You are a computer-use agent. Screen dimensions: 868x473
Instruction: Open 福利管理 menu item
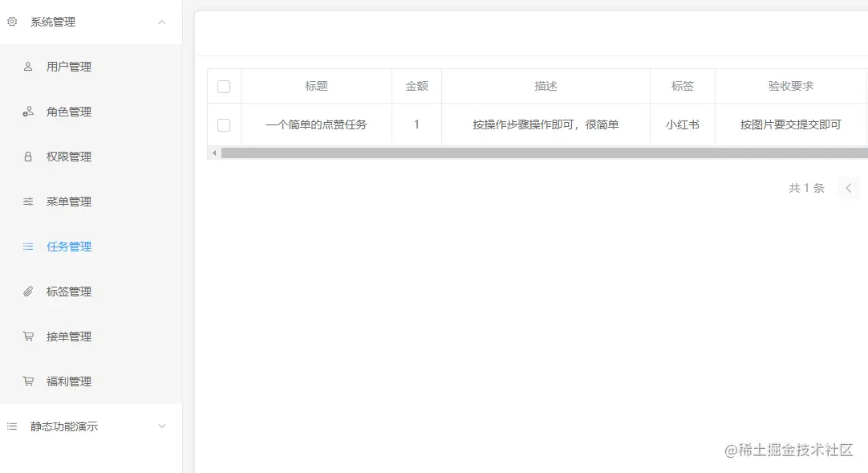pyautogui.click(x=91, y=381)
